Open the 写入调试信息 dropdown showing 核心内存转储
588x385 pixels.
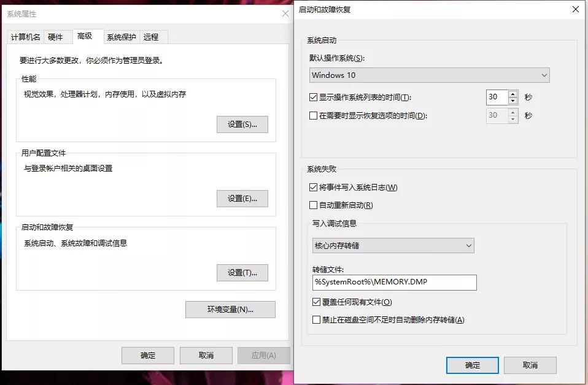393,245
